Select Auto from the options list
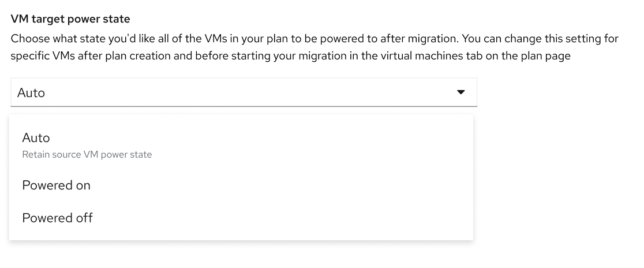The height and width of the screenshot is (268, 644). tap(36, 138)
